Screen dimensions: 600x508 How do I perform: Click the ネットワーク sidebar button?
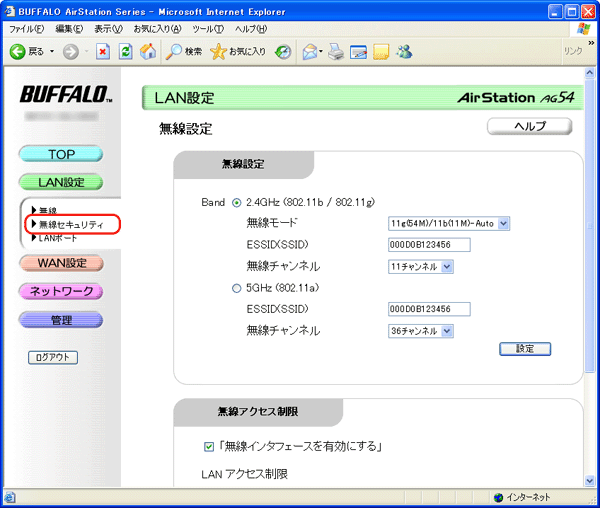(x=61, y=291)
